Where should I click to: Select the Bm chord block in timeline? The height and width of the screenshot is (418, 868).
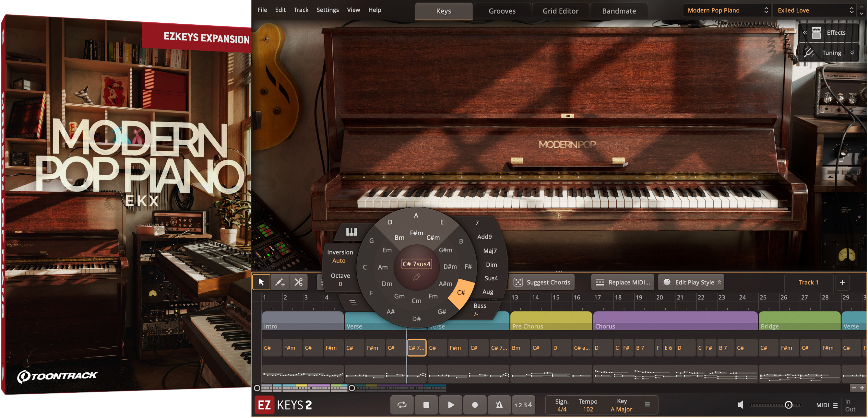coord(520,348)
